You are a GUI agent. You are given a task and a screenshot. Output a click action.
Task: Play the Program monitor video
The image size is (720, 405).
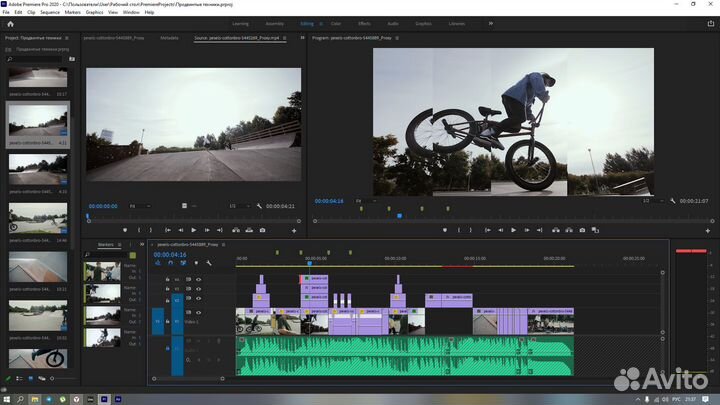click(513, 230)
